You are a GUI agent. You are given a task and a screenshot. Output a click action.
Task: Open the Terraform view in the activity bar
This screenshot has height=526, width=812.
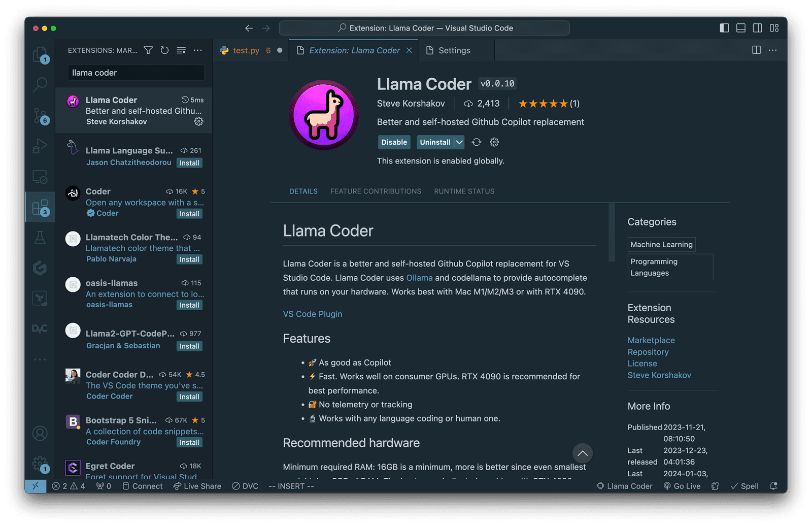click(40, 298)
